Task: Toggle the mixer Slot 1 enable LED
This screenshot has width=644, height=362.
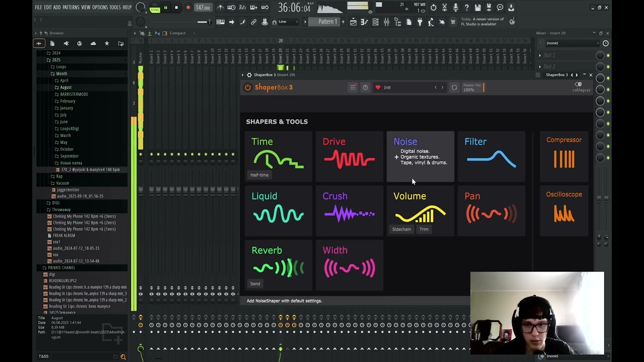Action: click(x=608, y=55)
